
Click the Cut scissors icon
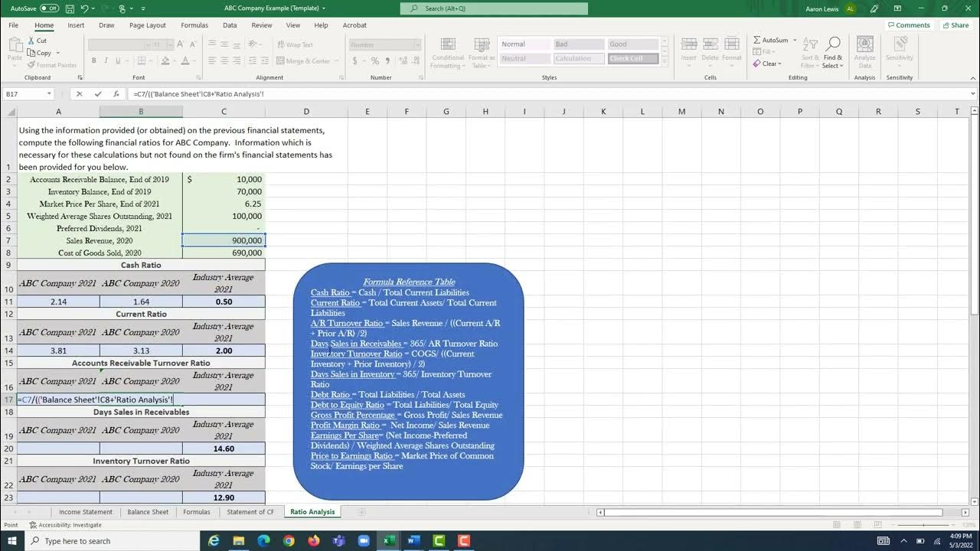point(31,41)
